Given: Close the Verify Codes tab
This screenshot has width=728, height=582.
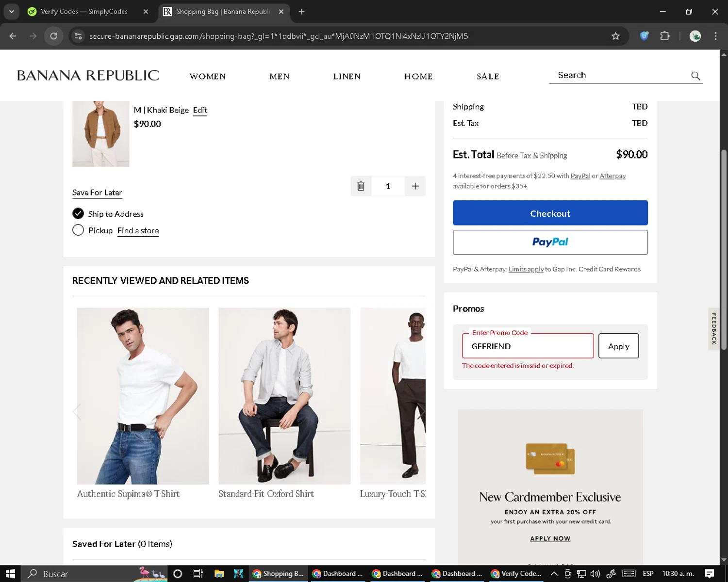Looking at the screenshot, I should [x=146, y=12].
